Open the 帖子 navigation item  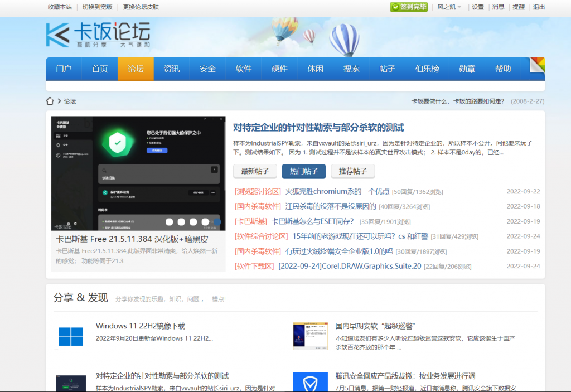(387, 69)
